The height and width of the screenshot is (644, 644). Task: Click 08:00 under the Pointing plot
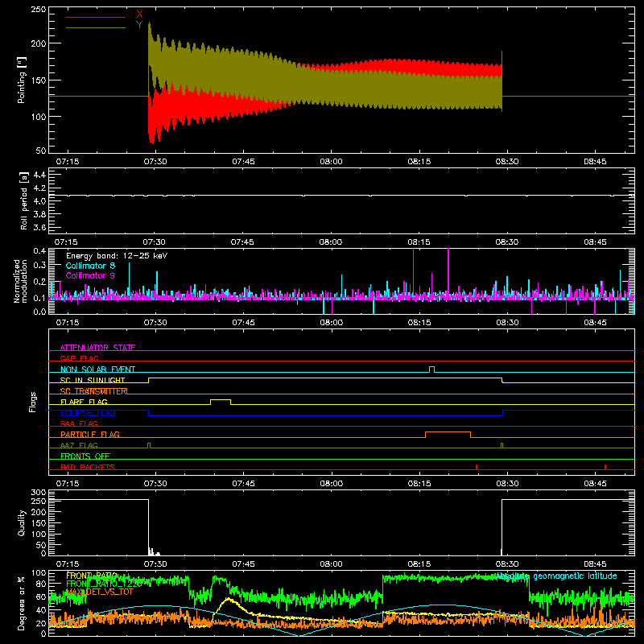tap(331, 162)
